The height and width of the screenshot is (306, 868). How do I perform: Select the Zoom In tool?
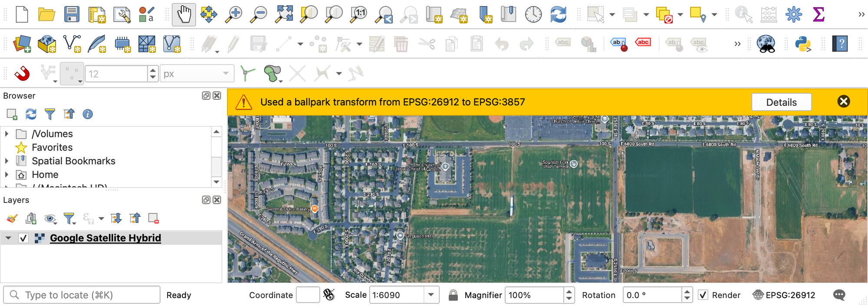[233, 14]
